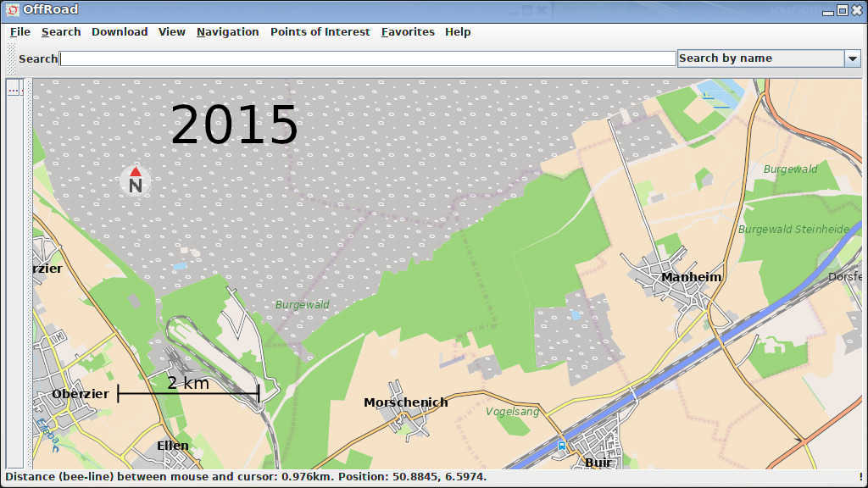This screenshot has width=868, height=488.
Task: Click the Manheim town label on map
Action: [691, 277]
